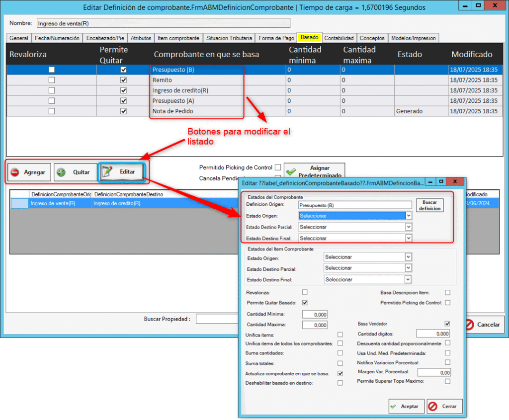Click the Cantidad Minima input field
Screen dimensions: 509x420
click(x=315, y=315)
